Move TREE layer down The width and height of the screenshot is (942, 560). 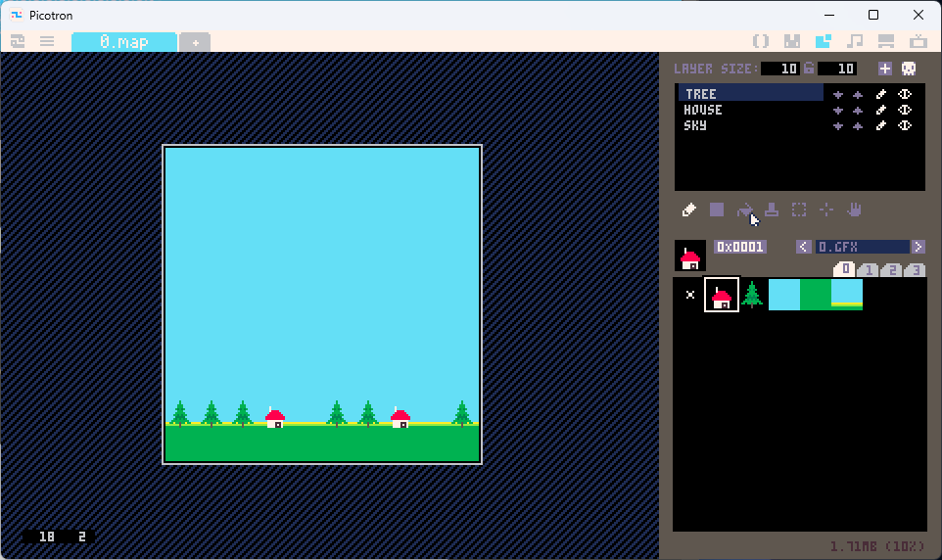(x=838, y=95)
